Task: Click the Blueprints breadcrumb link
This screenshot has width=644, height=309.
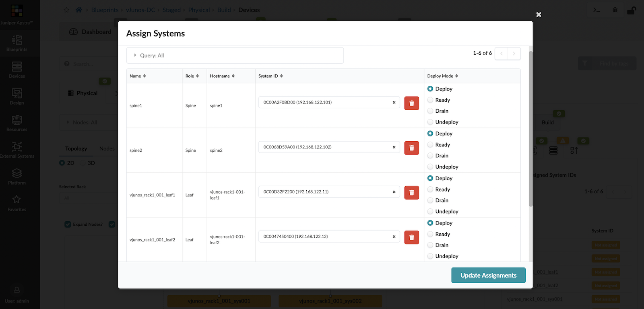Action: tap(105, 10)
